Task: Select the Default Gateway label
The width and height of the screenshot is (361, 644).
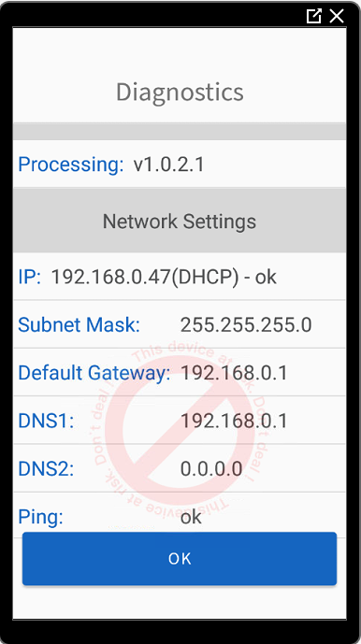Action: pos(94,373)
